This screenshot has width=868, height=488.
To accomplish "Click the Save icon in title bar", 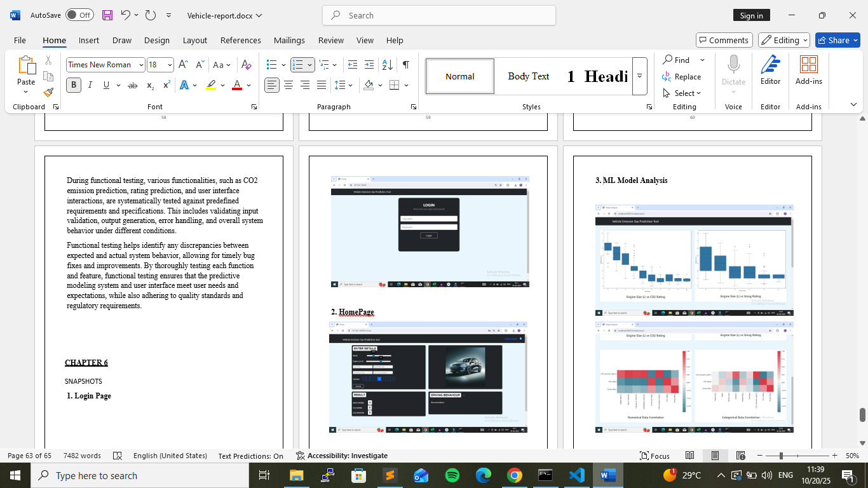I will click(107, 15).
